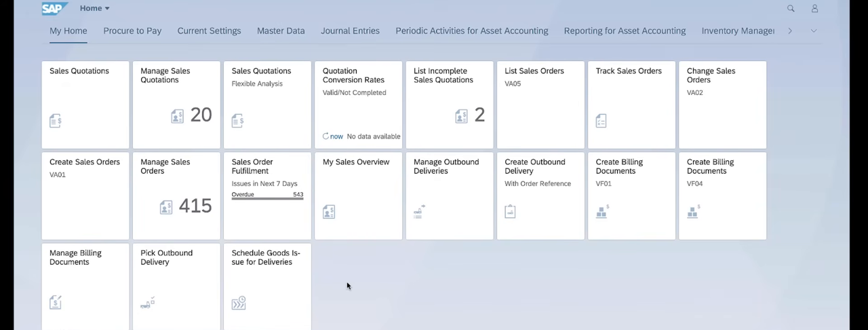Click the icon in the first Sales Quotations tile
Image resolution: width=868 pixels, height=330 pixels.
56,121
